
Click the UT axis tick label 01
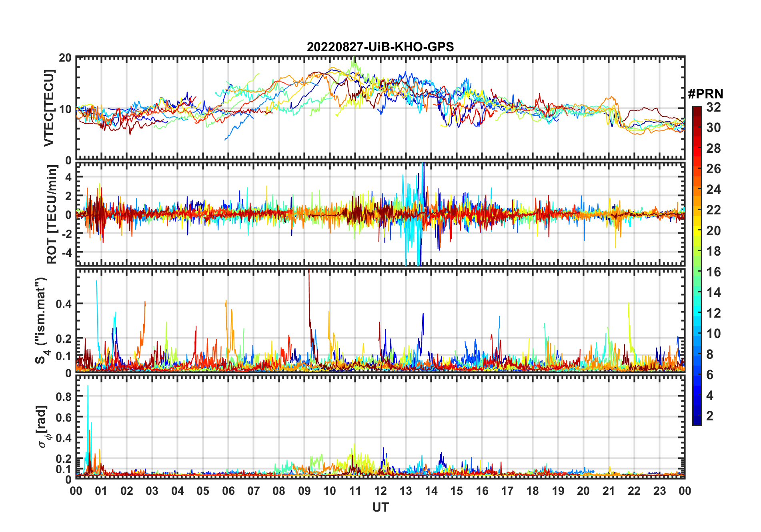(x=101, y=491)
